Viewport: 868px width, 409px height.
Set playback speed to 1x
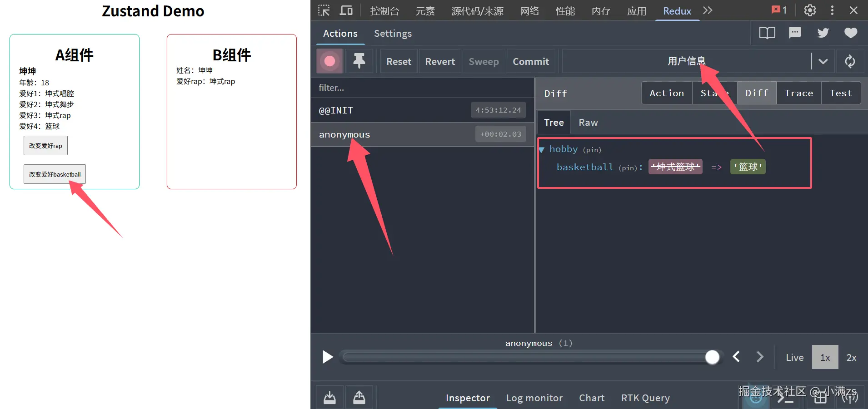pos(825,358)
